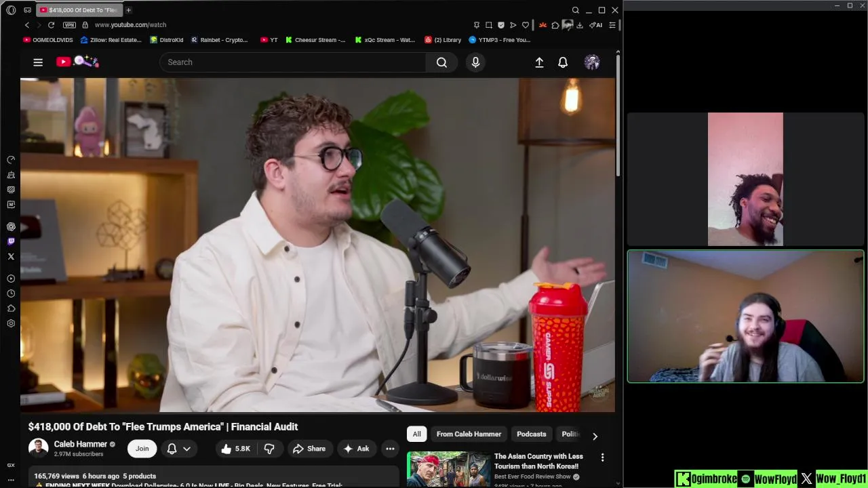Screen dimensions: 868x488
Task: Click the Ask button
Action: [357, 449]
